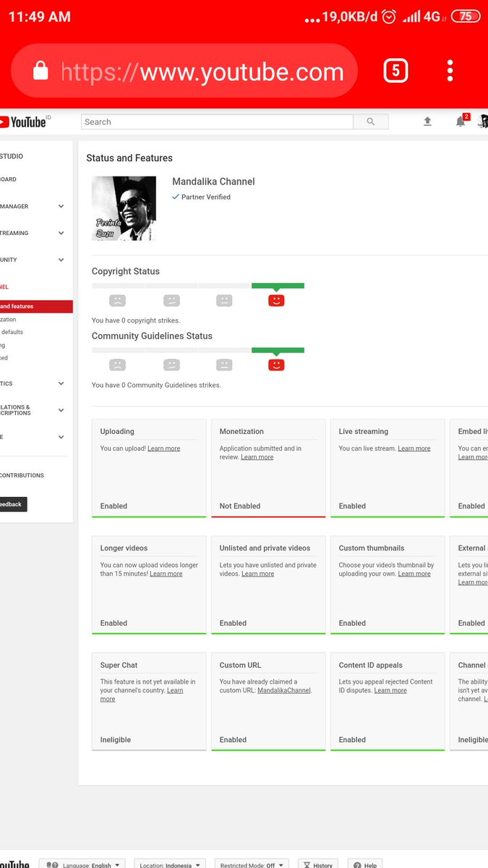Click the alarm clock icon in status bar
Viewport: 488px width, 868px height.
[389, 17]
